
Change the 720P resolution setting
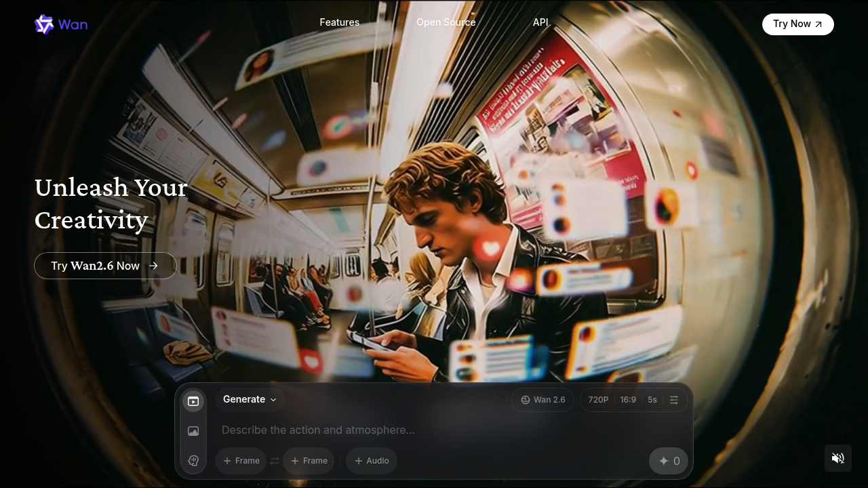pyautogui.click(x=598, y=399)
